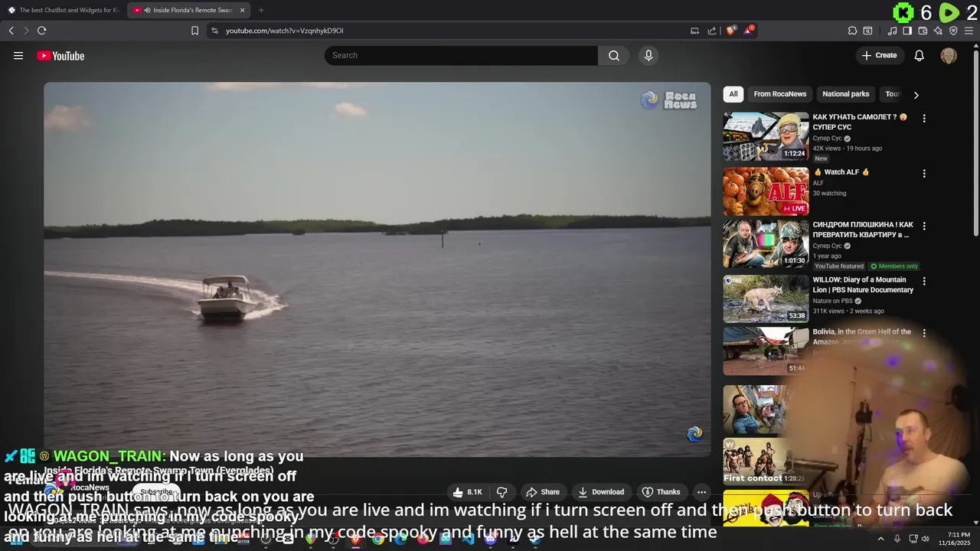The height and width of the screenshot is (551, 980).
Task: Open the account avatar menu
Action: click(949, 55)
